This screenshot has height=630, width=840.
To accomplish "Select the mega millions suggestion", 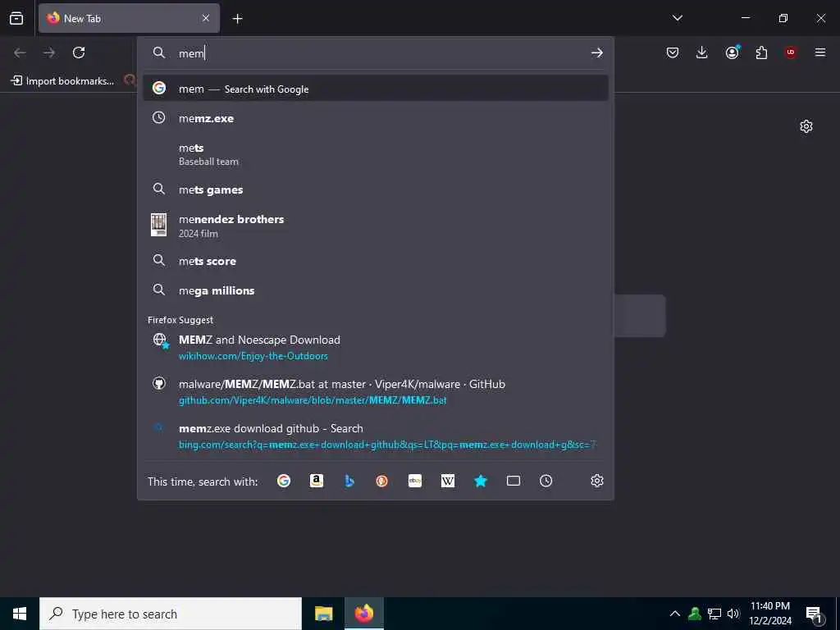I will [376, 290].
